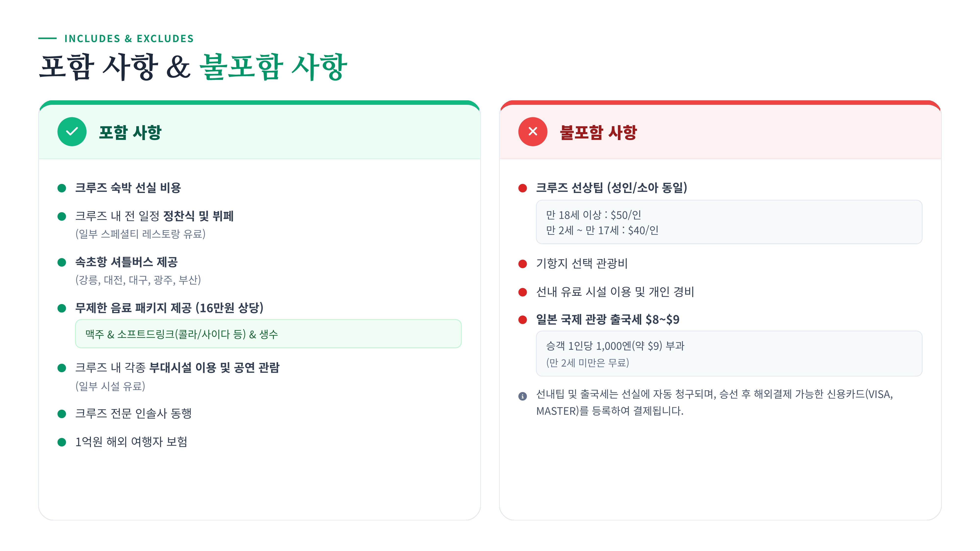Click the green bullet next to 속초항 셔틀버스 제공

coord(62,262)
